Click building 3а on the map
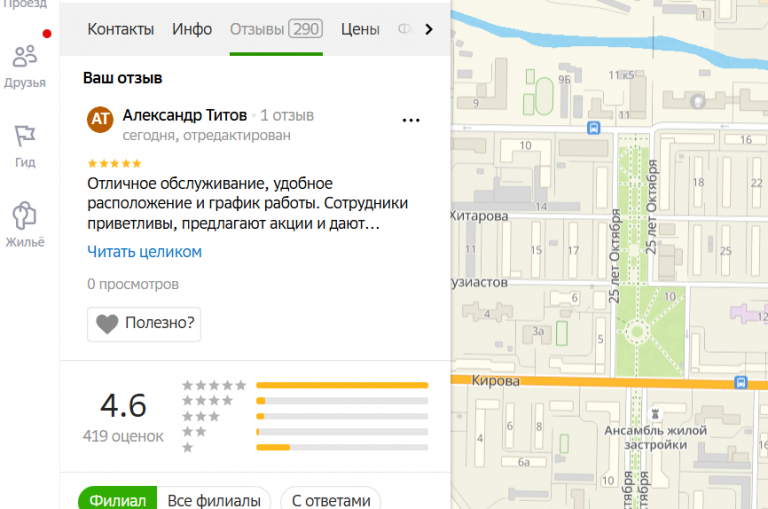Screen dimensions: 768x509 (538, 331)
